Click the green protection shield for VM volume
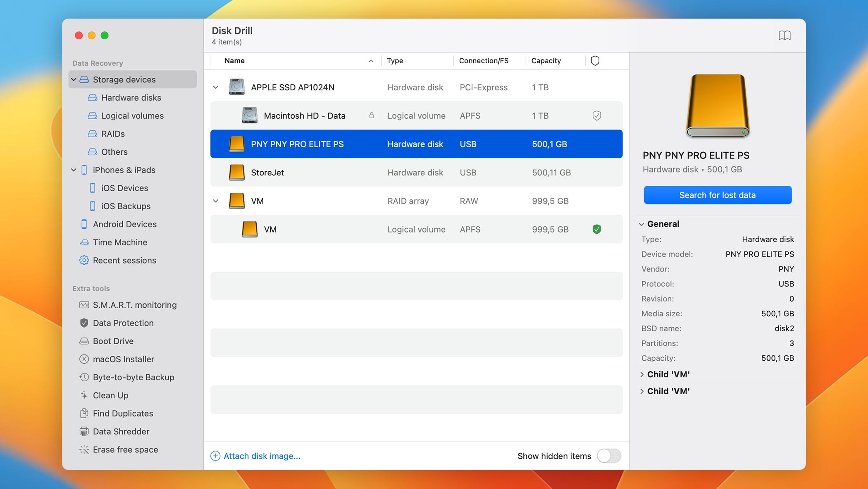This screenshot has width=868, height=489. 596,229
